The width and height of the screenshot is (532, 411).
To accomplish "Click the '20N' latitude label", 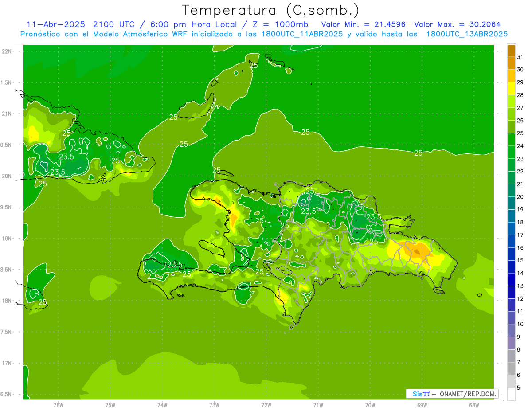I will [x=7, y=176].
